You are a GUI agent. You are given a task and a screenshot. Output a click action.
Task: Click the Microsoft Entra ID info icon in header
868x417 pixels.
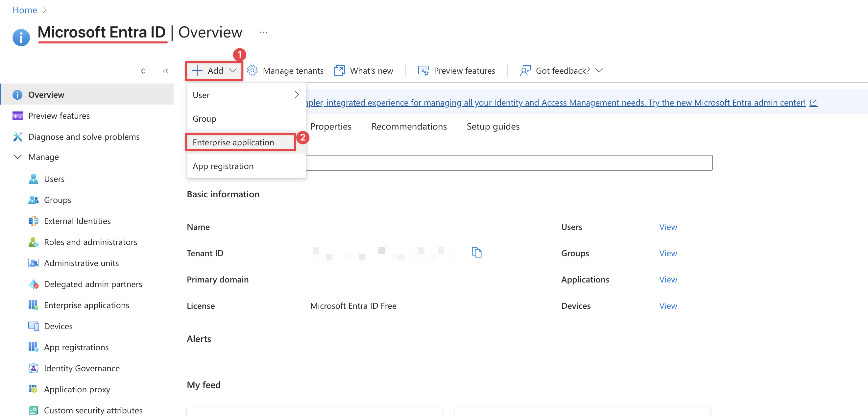point(21,37)
